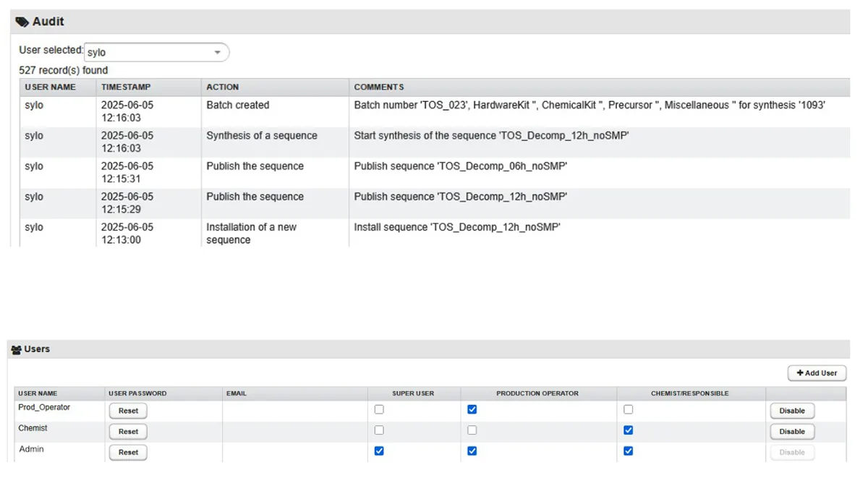This screenshot has width=868, height=483.
Task: Reset the Admin user's password
Action: [x=127, y=452]
